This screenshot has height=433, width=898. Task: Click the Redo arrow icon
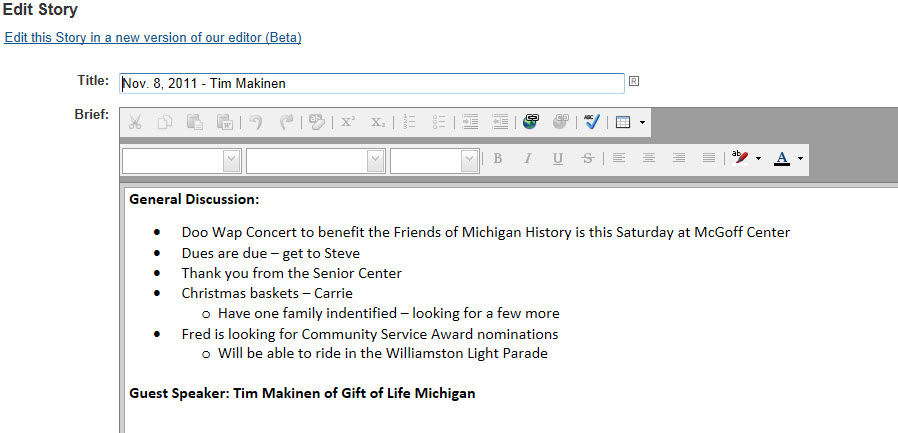(286, 121)
